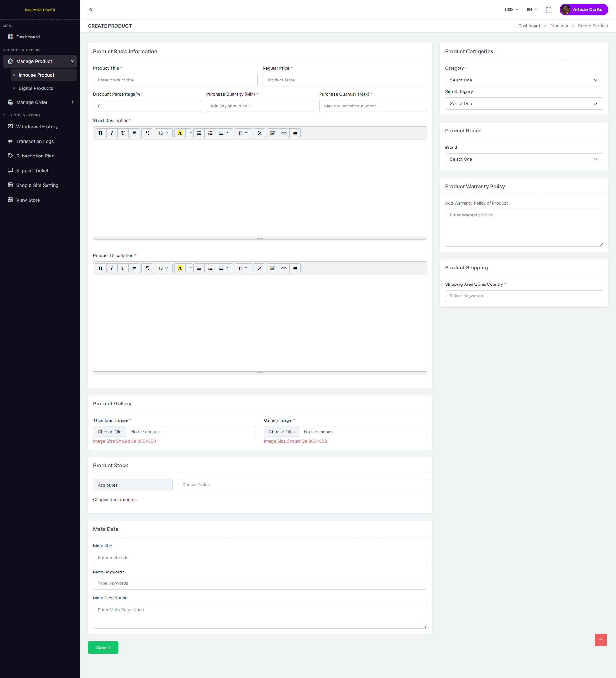Toggle Italic in Product Description toolbar
The image size is (616, 678).
[112, 268]
